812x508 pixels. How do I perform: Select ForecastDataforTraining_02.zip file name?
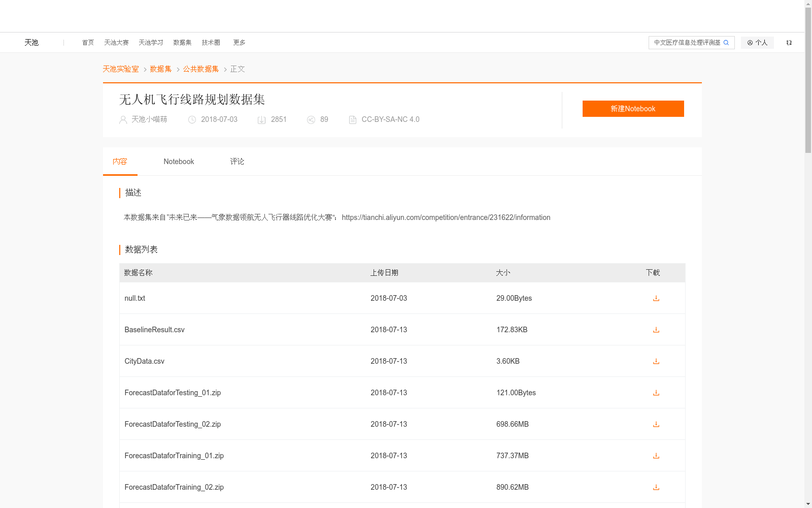(174, 487)
